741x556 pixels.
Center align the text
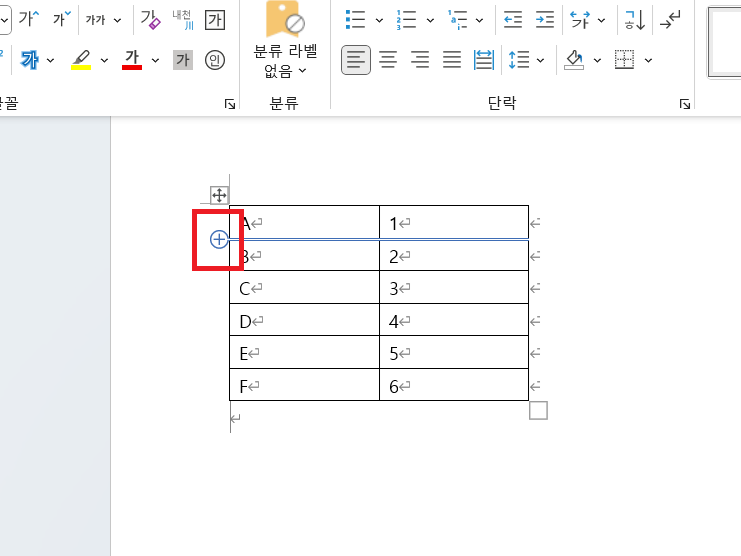click(x=388, y=60)
